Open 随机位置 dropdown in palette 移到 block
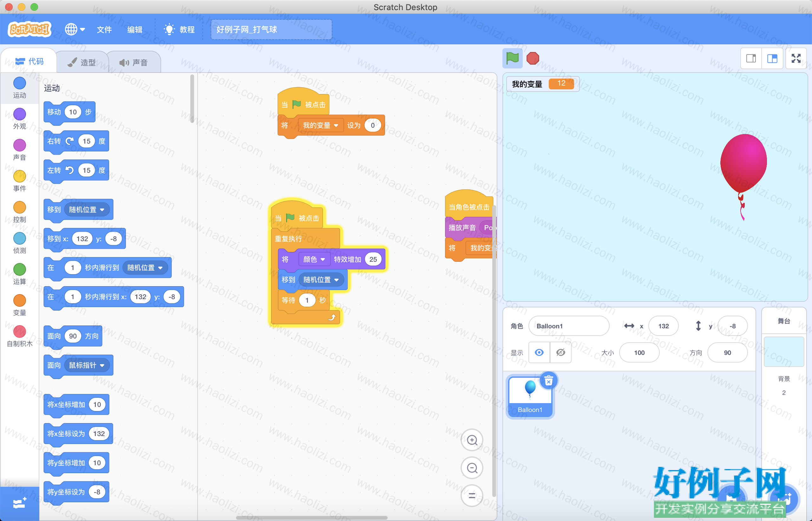812x521 pixels. click(x=87, y=209)
